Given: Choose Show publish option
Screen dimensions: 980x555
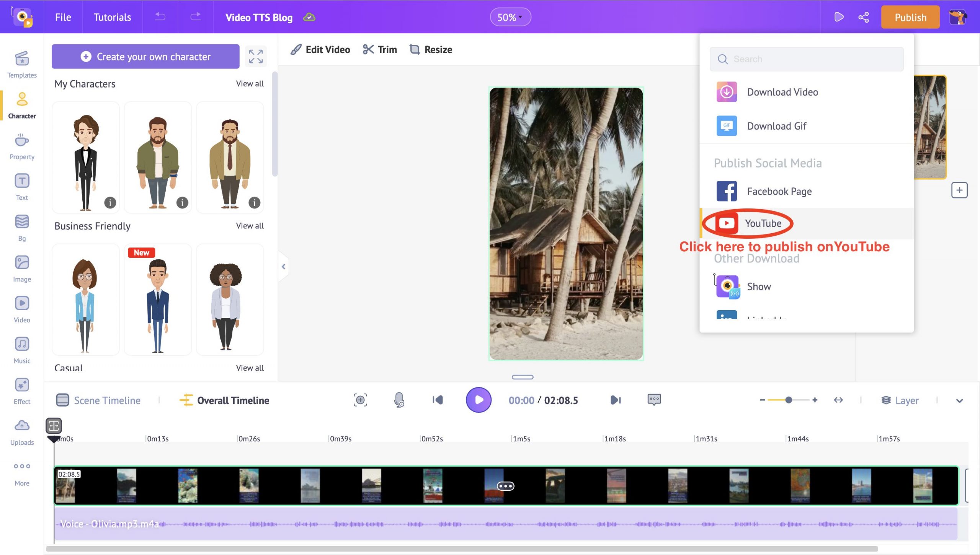Looking at the screenshot, I should (x=806, y=286).
